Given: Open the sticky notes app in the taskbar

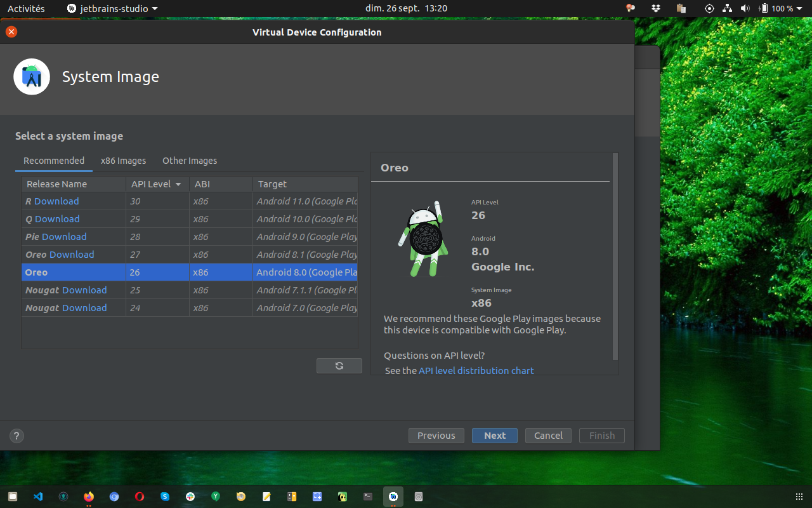Looking at the screenshot, I should point(266,497).
